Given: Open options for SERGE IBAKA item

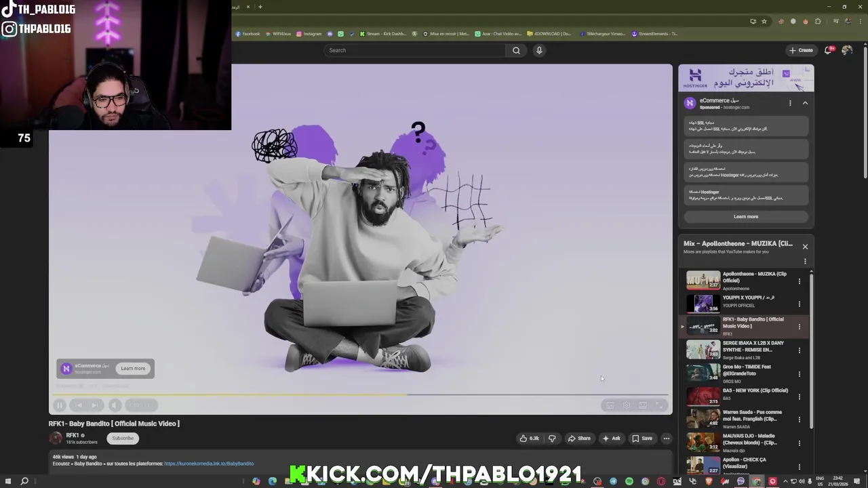Looking at the screenshot, I should coord(799,350).
